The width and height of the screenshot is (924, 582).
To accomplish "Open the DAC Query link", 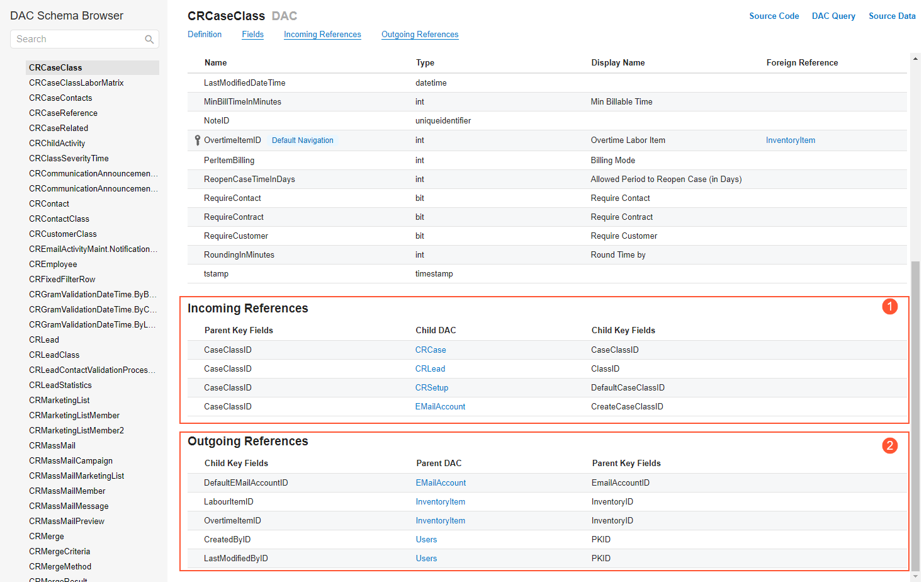I will 833,16.
